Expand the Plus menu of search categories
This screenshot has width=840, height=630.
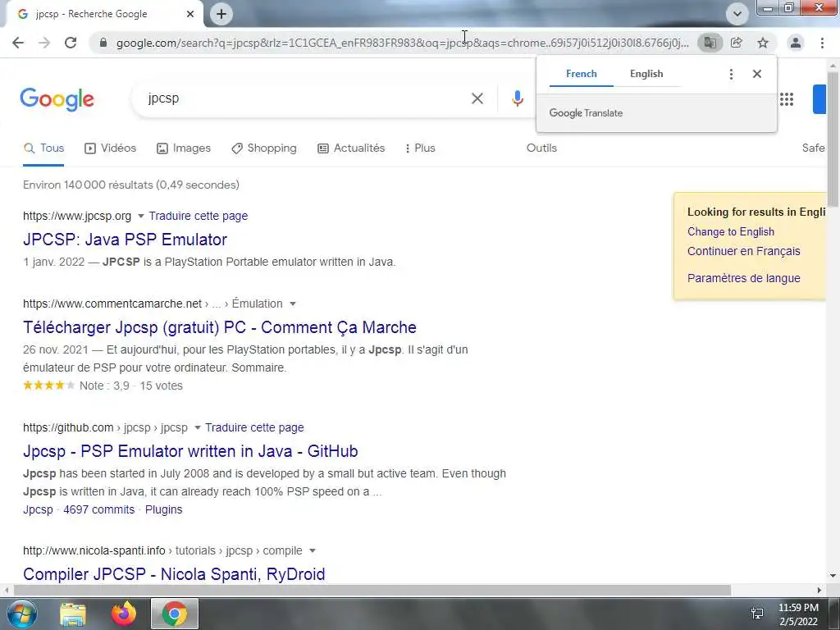pos(420,148)
